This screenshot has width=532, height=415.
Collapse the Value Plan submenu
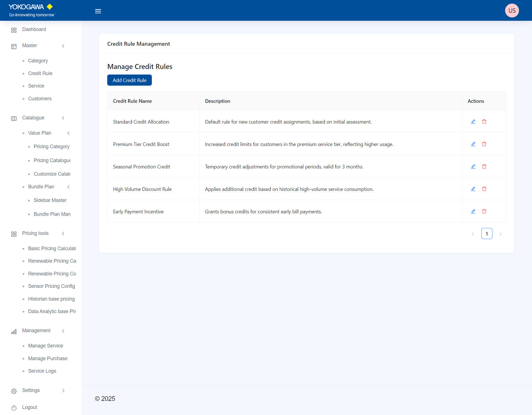coord(68,133)
